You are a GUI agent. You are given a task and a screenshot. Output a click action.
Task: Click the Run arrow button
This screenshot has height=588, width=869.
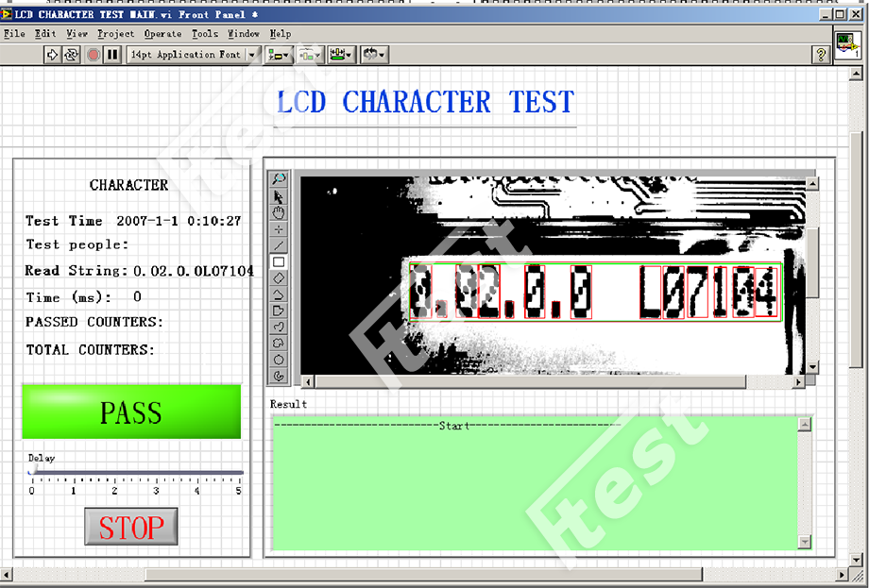53,55
